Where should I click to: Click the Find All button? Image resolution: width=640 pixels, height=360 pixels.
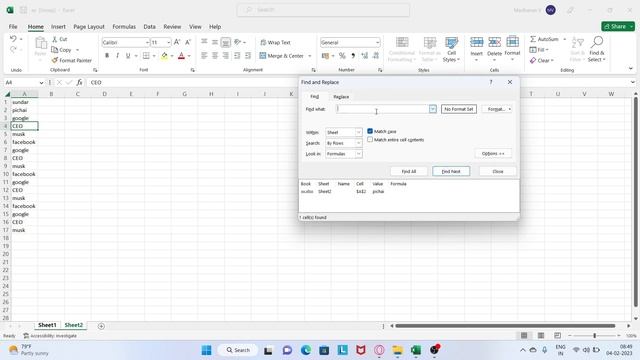coord(409,171)
